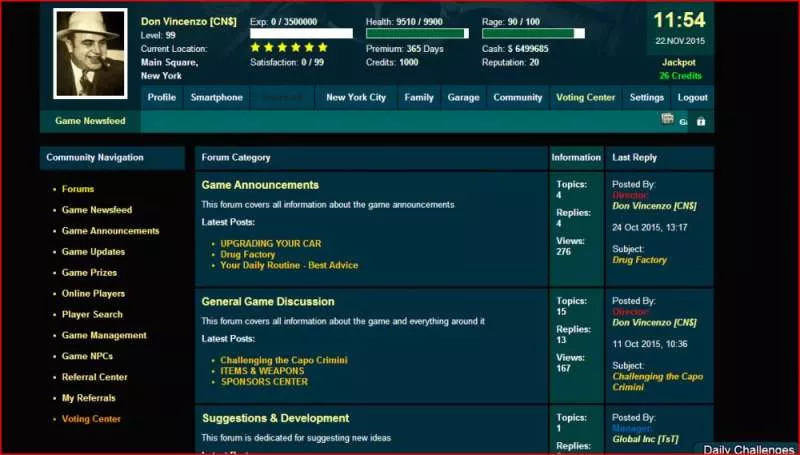Click the five-star satisfaction rating

(289, 47)
